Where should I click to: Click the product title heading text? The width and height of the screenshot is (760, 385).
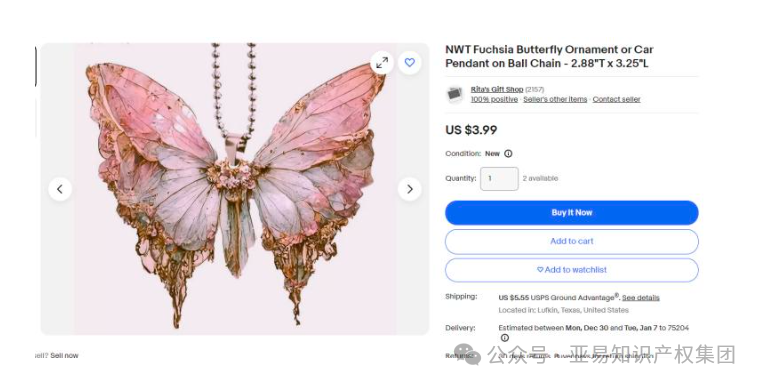[x=549, y=56]
